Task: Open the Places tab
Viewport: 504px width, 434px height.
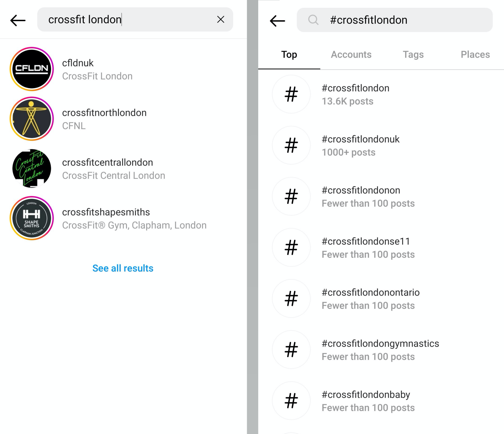Action: point(475,54)
